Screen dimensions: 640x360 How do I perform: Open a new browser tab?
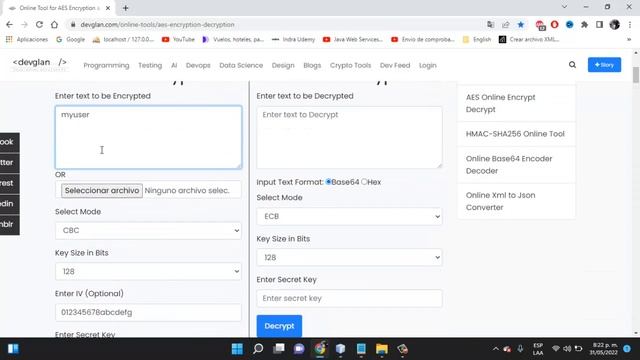click(x=126, y=8)
